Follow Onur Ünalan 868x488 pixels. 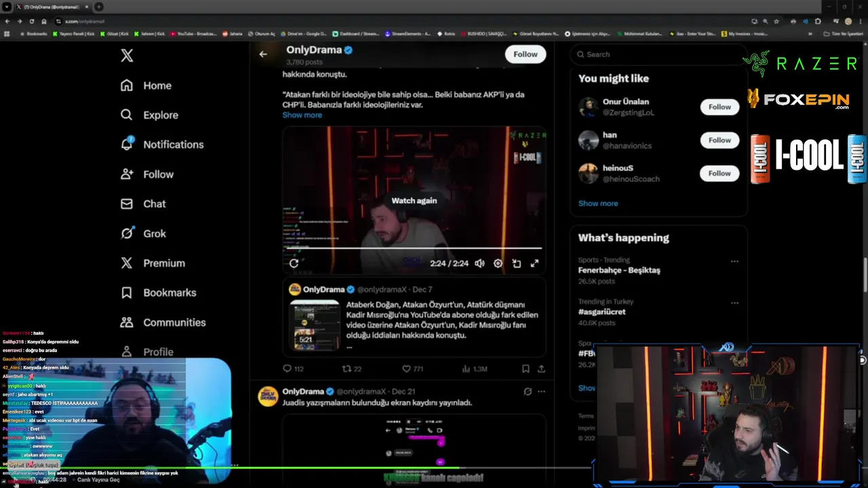pyautogui.click(x=719, y=107)
